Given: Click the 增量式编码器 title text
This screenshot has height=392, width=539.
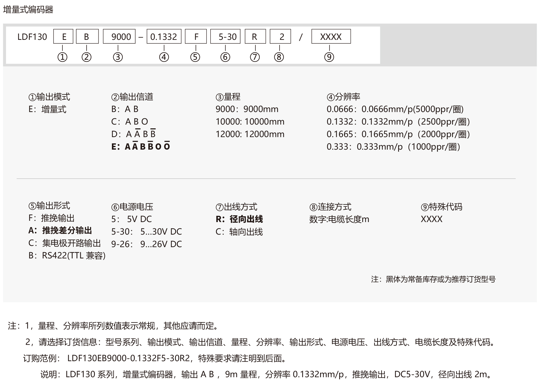Looking at the screenshot, I should [x=28, y=10].
